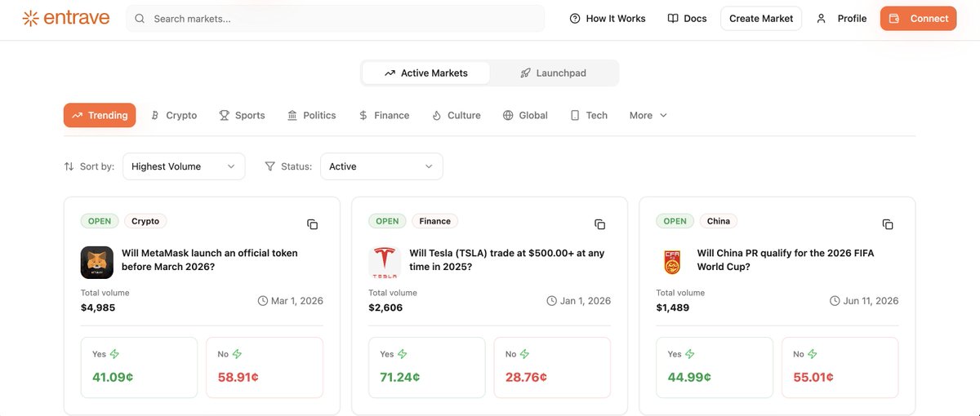Select the Tech category

tap(589, 115)
